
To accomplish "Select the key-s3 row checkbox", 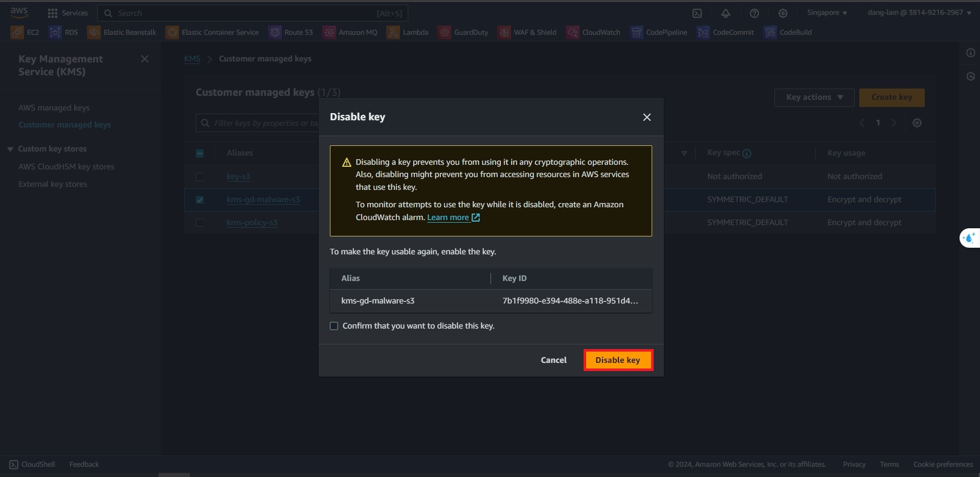I will point(200,177).
